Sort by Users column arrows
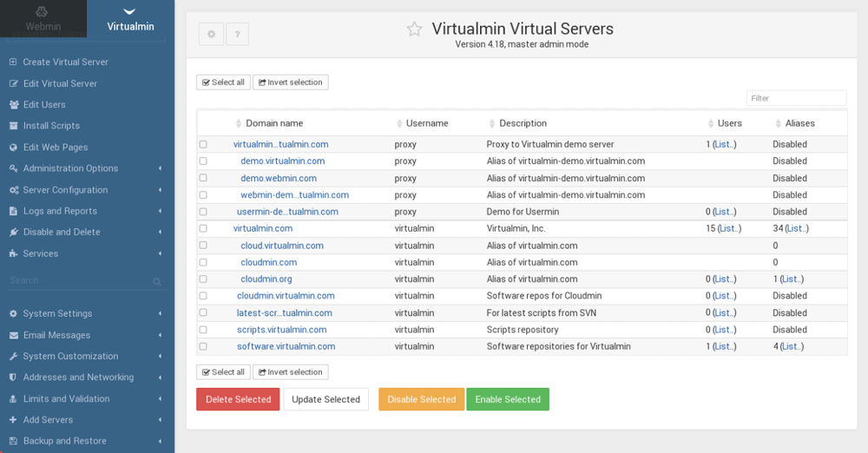Screen dimensions: 868x453 tap(711, 123)
